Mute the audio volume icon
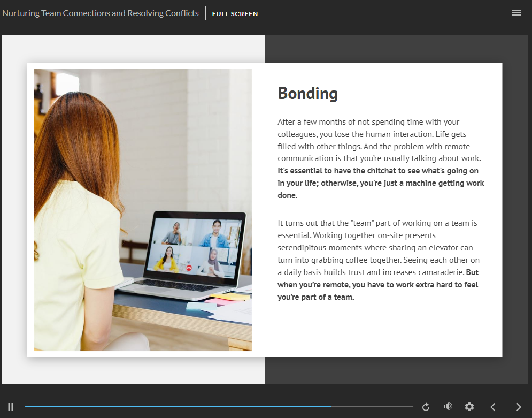 [x=448, y=406]
